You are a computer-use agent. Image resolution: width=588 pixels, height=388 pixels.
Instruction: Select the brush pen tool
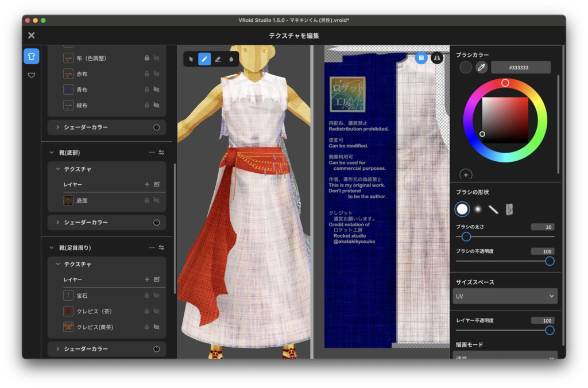pos(204,59)
